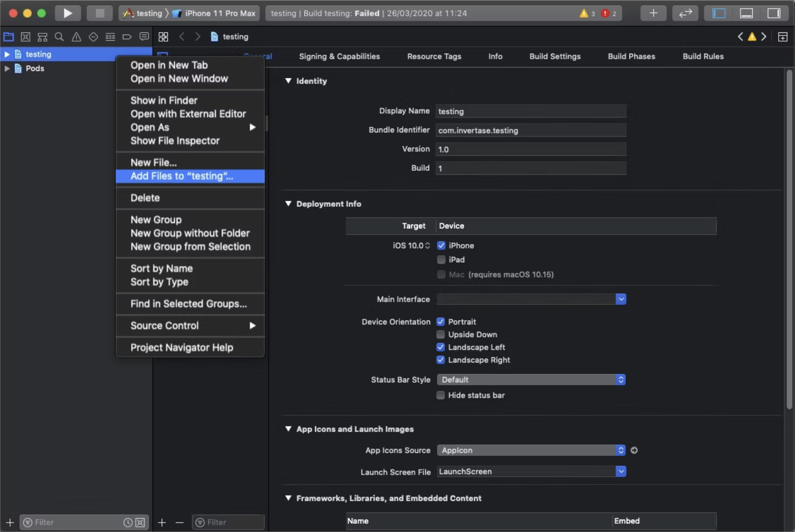Open the Find navigator magnifier icon
Screen dimensions: 795x532
click(59, 37)
